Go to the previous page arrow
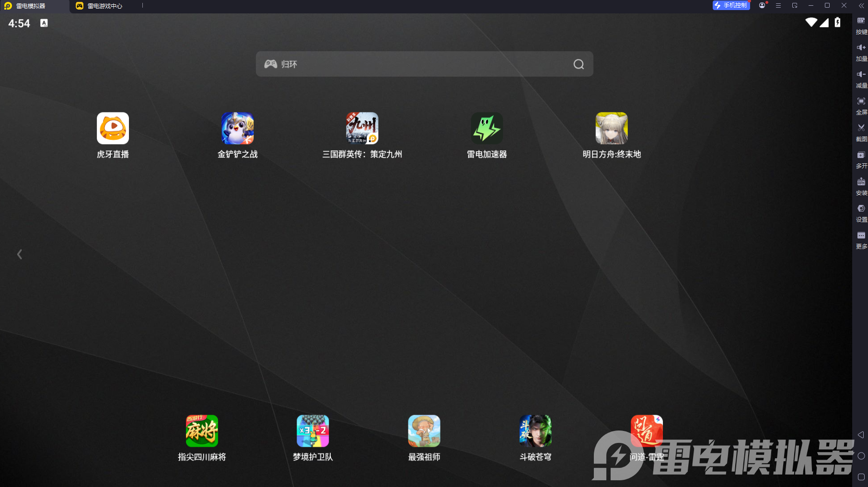The image size is (868, 487). pyautogui.click(x=20, y=254)
